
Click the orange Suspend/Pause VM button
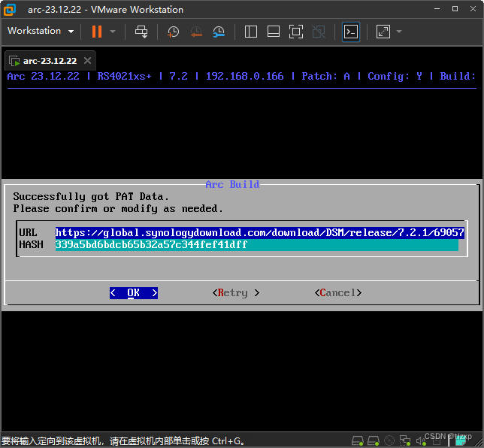point(97,32)
